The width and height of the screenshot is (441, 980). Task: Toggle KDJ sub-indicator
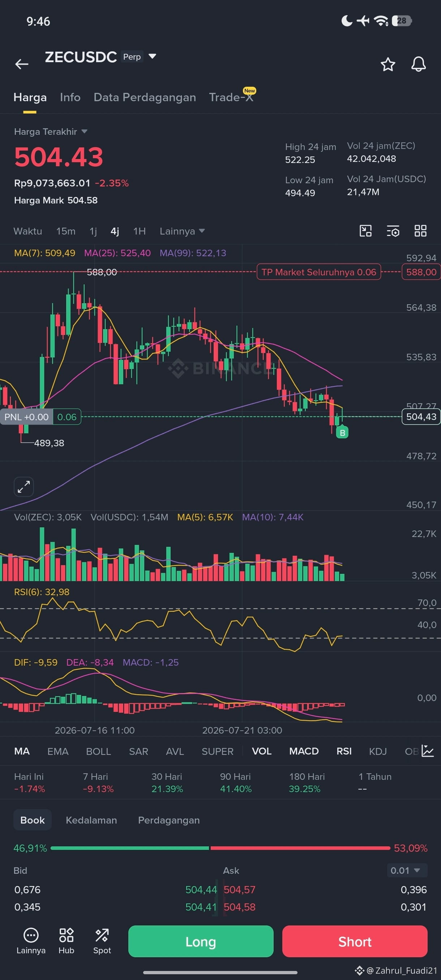pos(378,751)
